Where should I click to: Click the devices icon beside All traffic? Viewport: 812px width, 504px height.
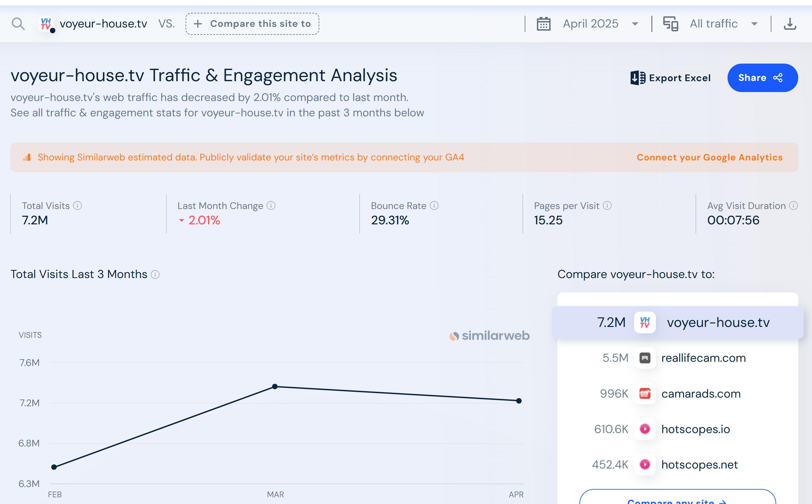(x=671, y=24)
